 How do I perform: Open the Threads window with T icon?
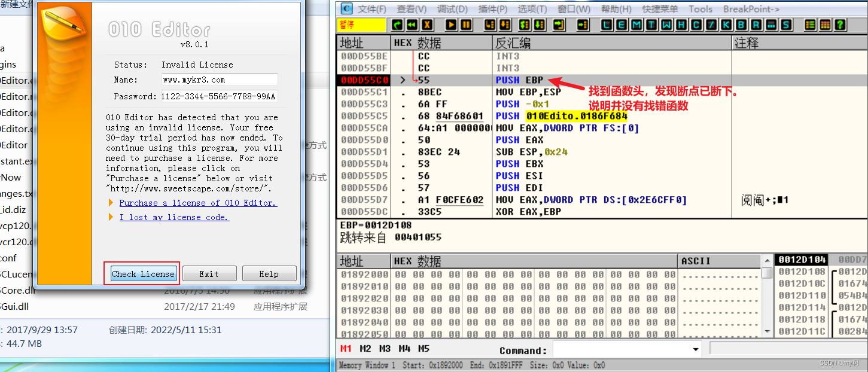651,25
